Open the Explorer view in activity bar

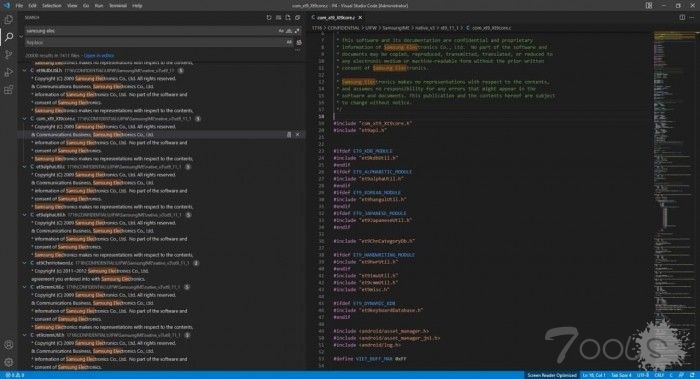coord(8,20)
